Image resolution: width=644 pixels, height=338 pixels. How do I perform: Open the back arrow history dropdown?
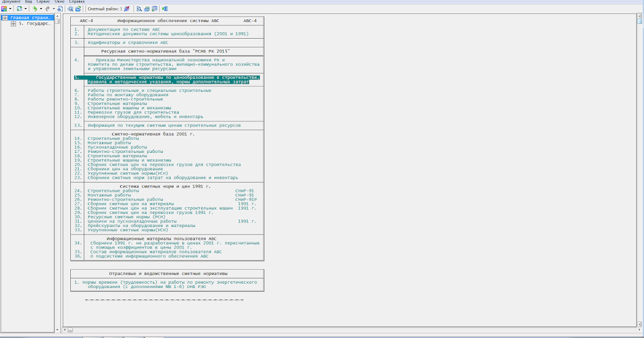[x=41, y=9]
